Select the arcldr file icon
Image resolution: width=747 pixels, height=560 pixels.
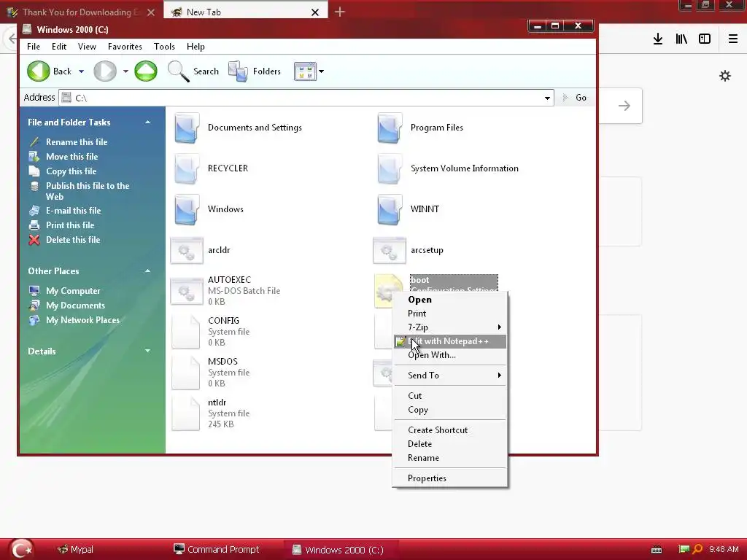coord(187,251)
